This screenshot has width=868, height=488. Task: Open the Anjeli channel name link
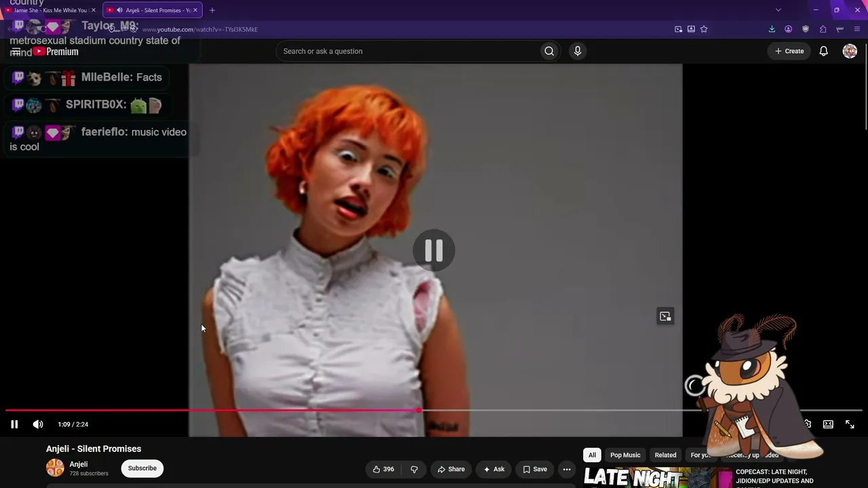point(79,464)
